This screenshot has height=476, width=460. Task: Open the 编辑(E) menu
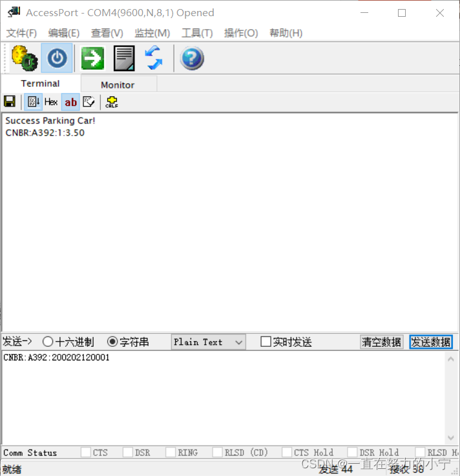tap(64, 33)
